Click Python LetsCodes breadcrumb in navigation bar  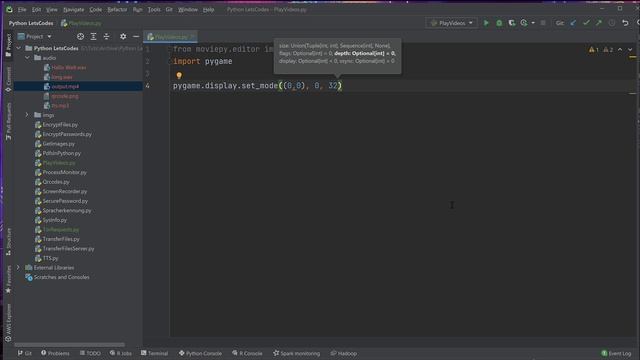(x=31, y=23)
